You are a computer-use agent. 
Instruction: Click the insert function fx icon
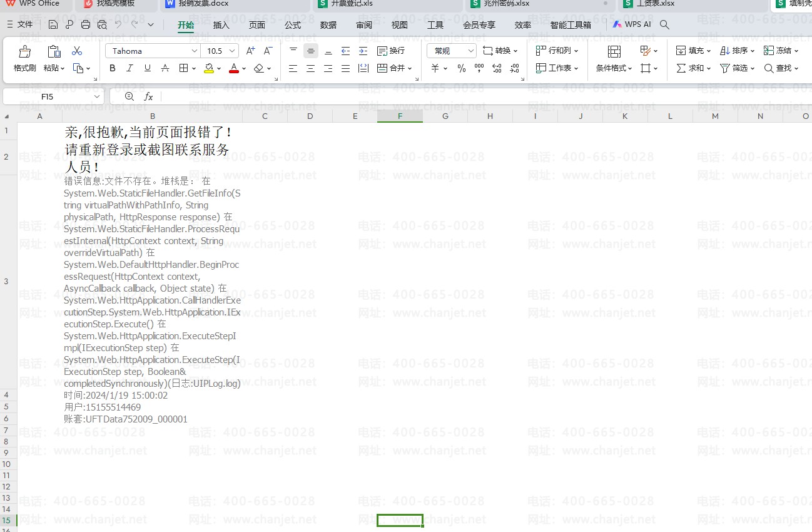coord(148,96)
